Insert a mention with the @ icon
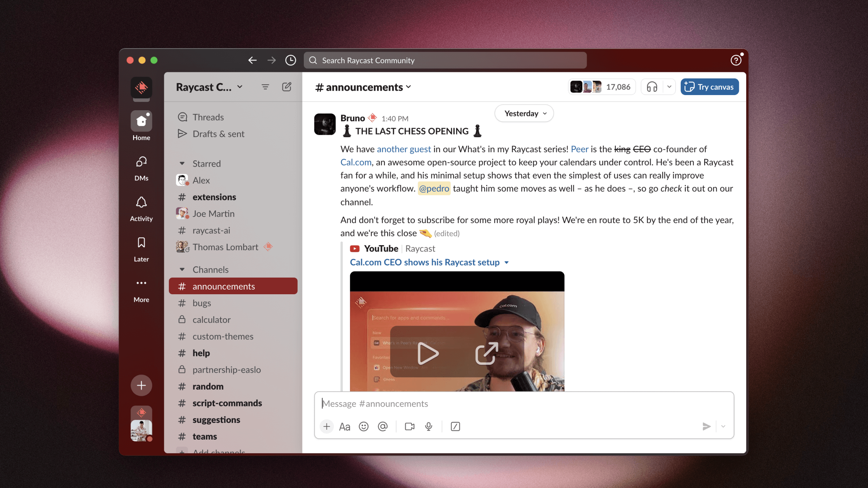 pos(383,427)
